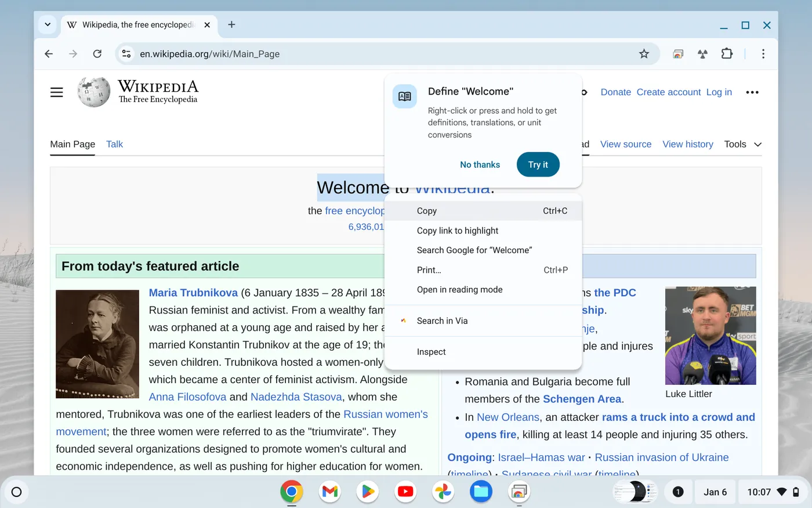Image resolution: width=812 pixels, height=508 pixels.
Task: Click the Ongoing link
Action: (x=469, y=457)
